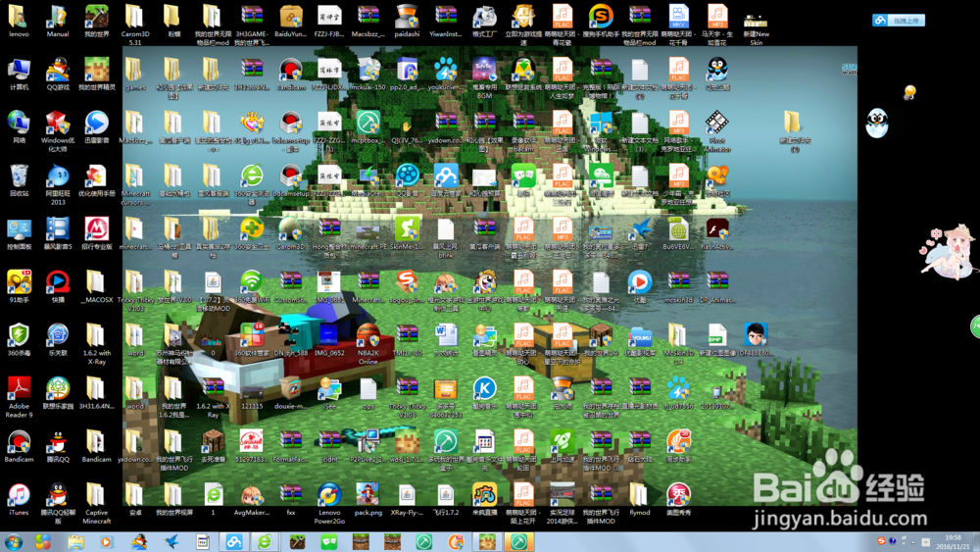Open the flymod folder
The image size is (980, 552).
(x=639, y=495)
